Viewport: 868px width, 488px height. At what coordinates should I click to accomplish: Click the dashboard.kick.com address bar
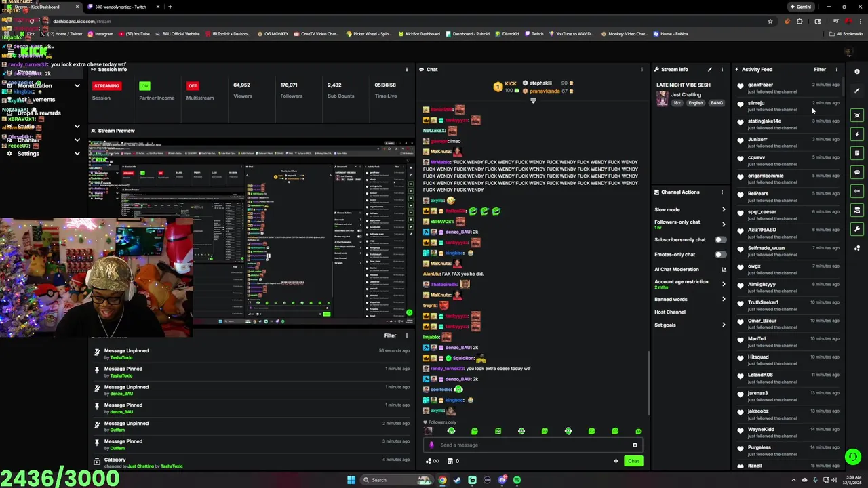407,21
